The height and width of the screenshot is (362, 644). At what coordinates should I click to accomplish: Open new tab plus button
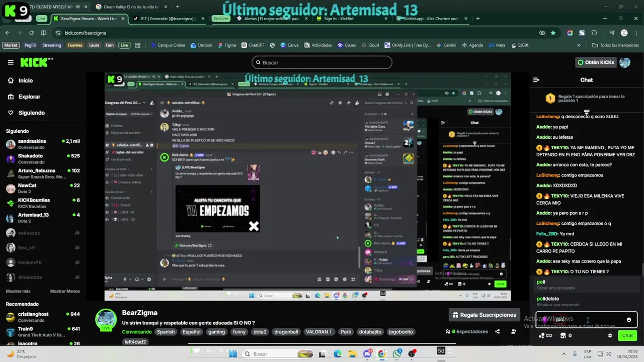477,19
